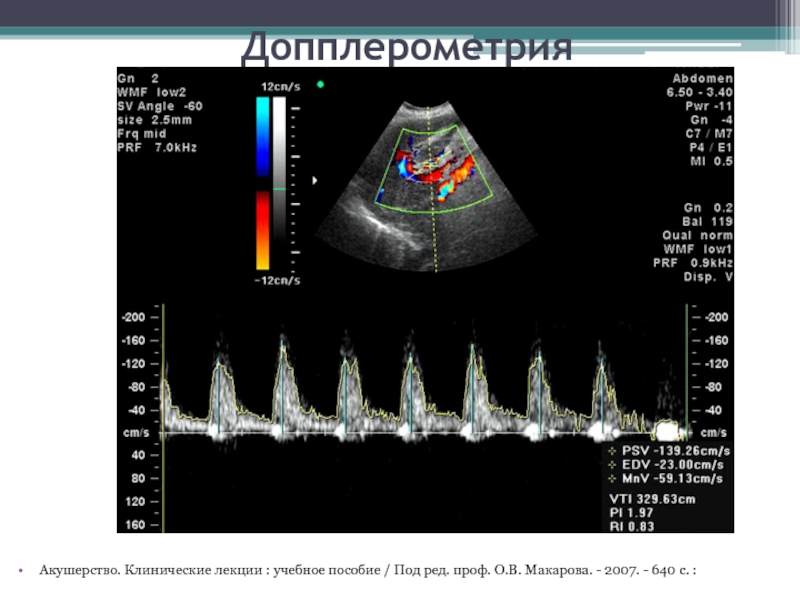Viewport: 800px width, 600px height.
Task: Select the 'WMF low2' filter label
Action: (x=152, y=92)
